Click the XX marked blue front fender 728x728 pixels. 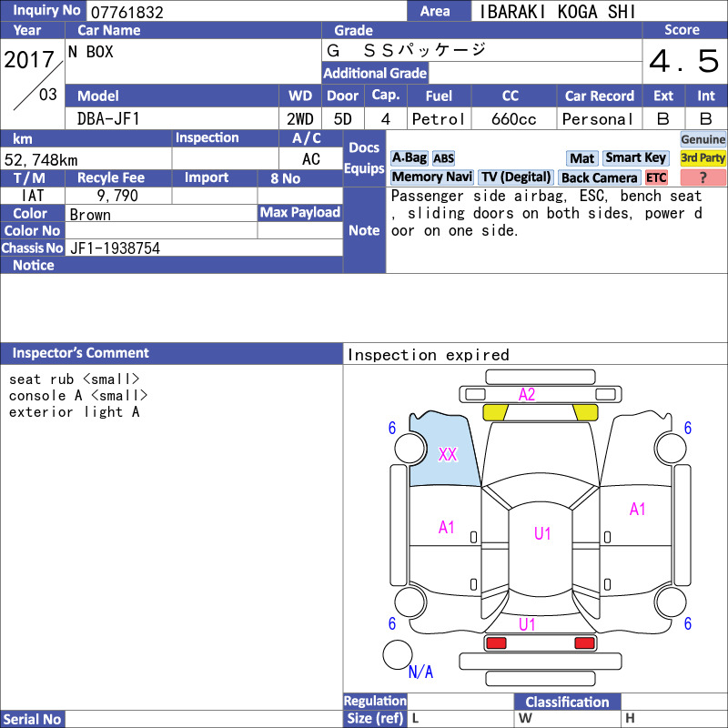(448, 454)
